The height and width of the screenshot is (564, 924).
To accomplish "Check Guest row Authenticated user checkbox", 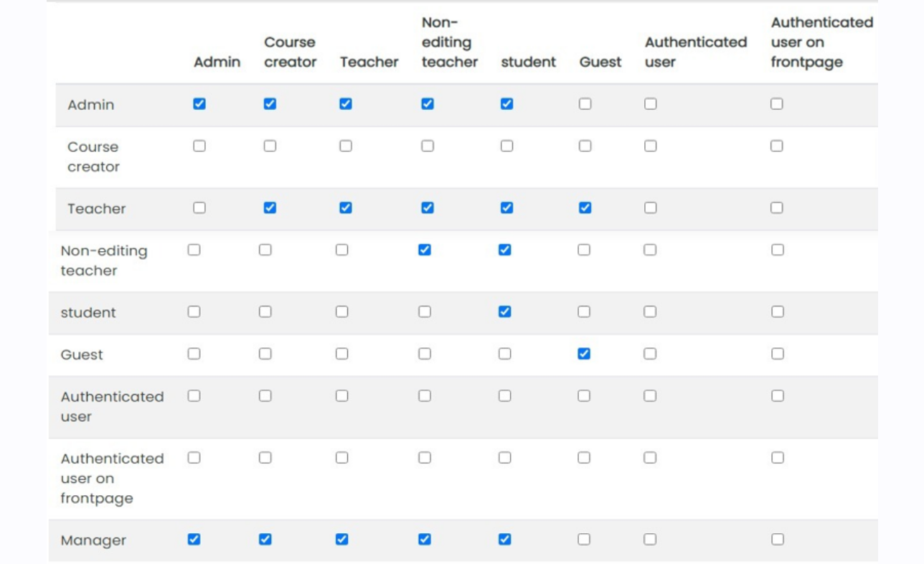I will pyautogui.click(x=650, y=354).
